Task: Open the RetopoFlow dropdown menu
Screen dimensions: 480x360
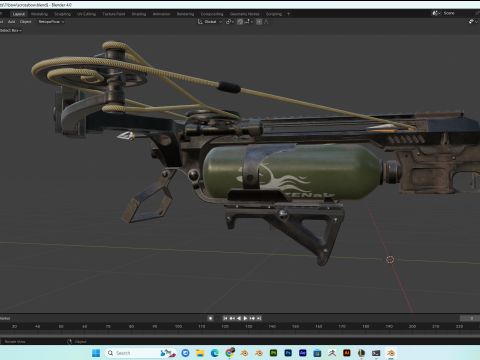Action: click(51, 22)
